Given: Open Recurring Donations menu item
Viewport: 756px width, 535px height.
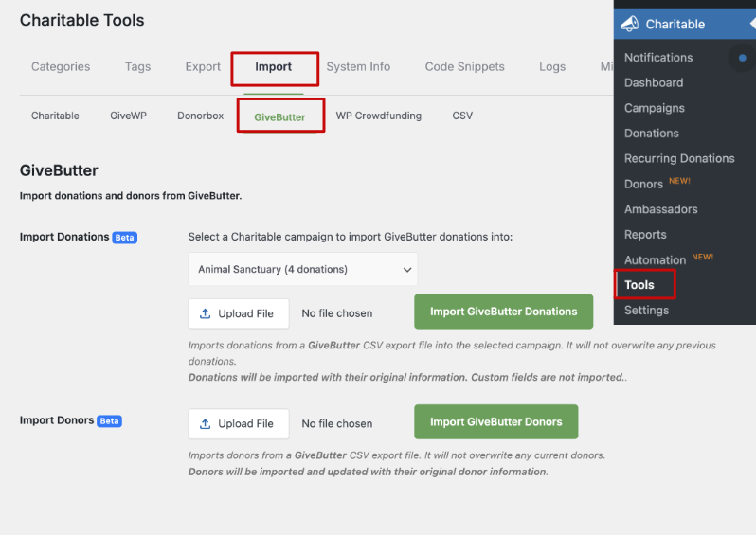Looking at the screenshot, I should (x=679, y=158).
